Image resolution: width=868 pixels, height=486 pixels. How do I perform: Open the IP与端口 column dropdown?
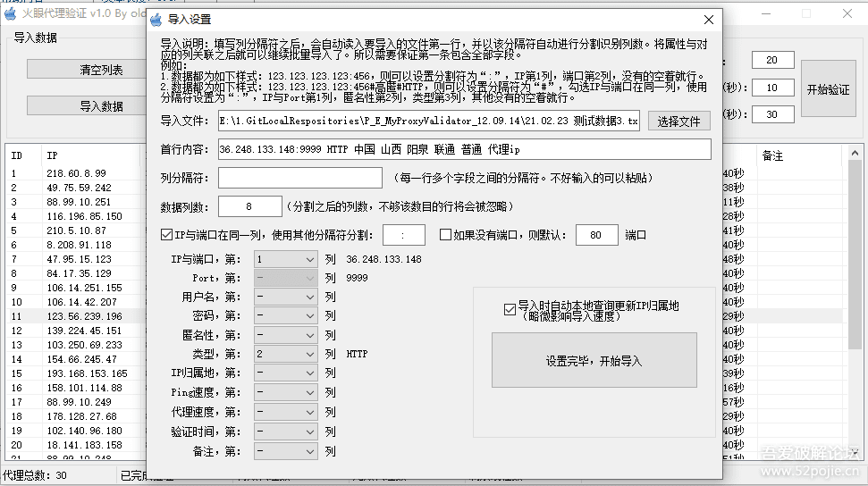point(286,259)
